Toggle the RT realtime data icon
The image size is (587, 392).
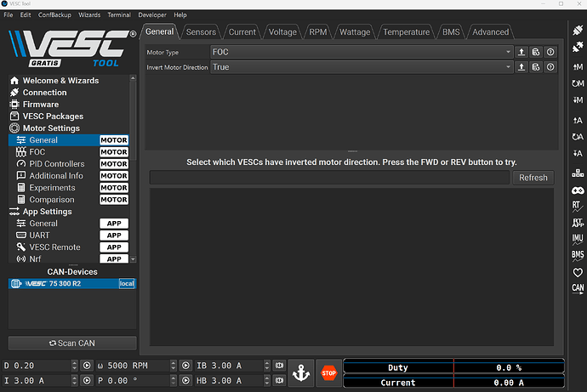coord(578,205)
